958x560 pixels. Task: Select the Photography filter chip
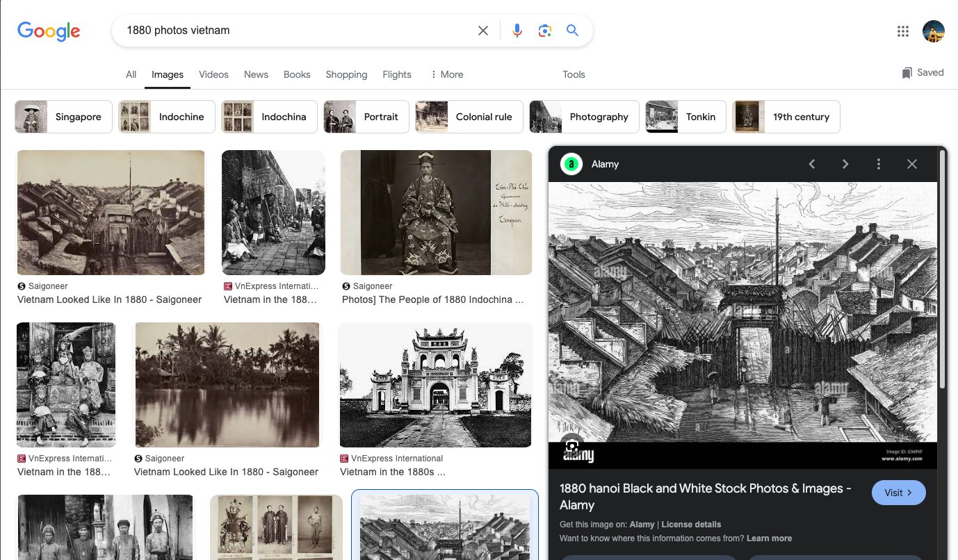click(584, 117)
